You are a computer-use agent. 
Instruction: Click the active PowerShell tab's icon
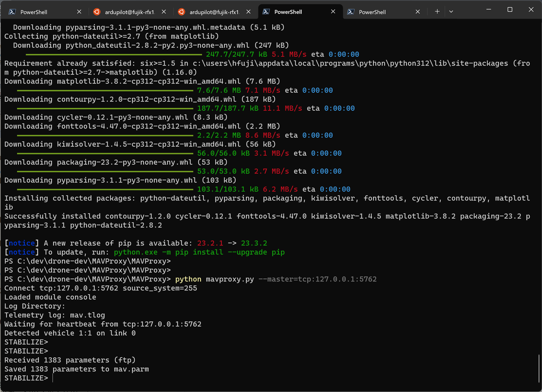266,12
